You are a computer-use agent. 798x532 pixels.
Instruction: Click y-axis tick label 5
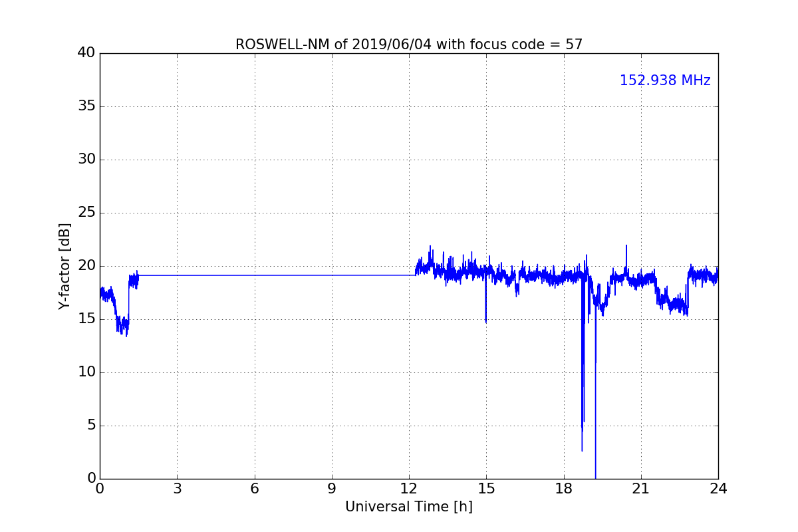coord(91,426)
